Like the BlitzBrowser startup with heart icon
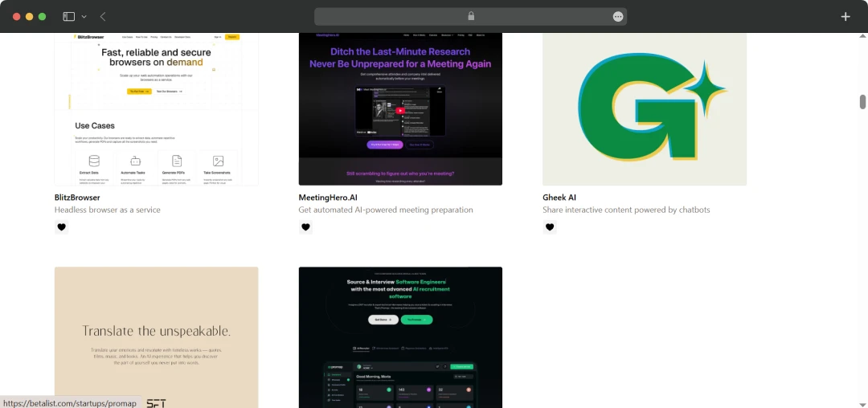Viewport: 868px width, 408px height. click(61, 227)
